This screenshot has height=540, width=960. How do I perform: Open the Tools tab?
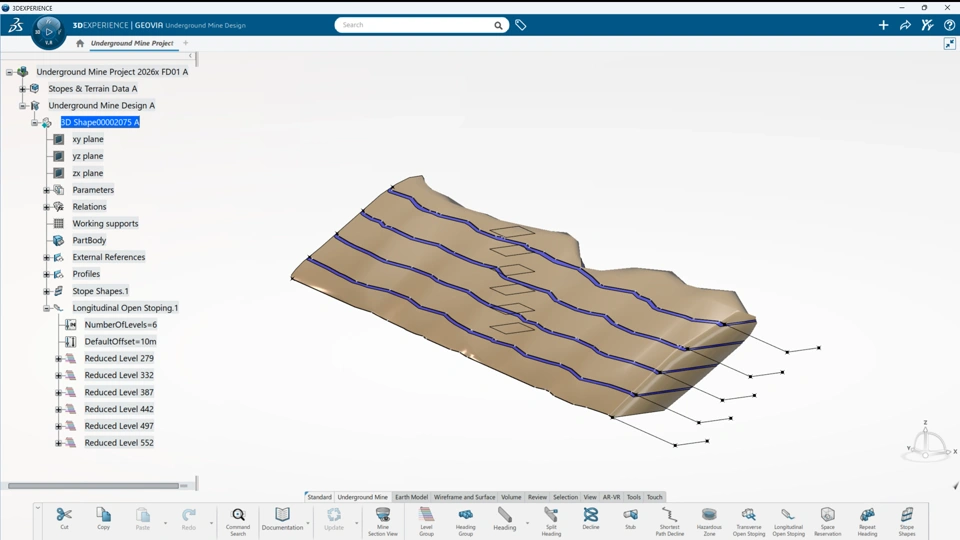[634, 497]
